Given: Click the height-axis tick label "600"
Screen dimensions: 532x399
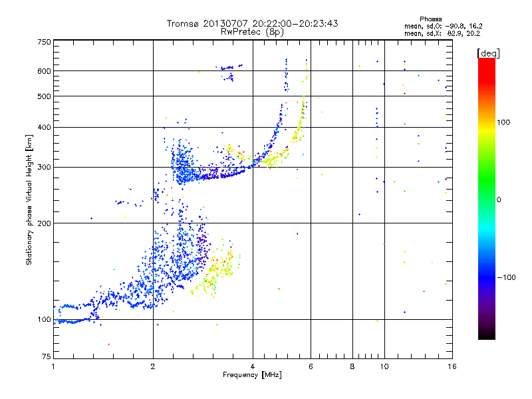Looking at the screenshot, I should coord(44,71).
